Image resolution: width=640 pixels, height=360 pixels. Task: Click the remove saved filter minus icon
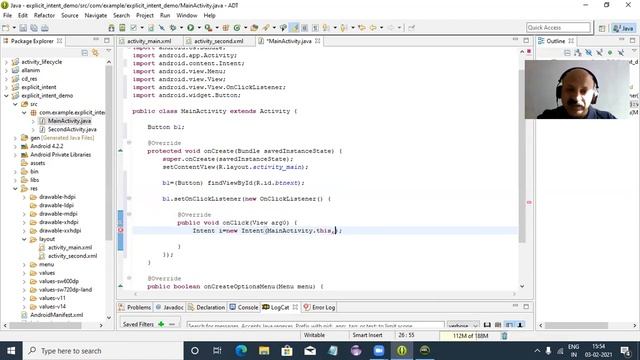click(172, 324)
